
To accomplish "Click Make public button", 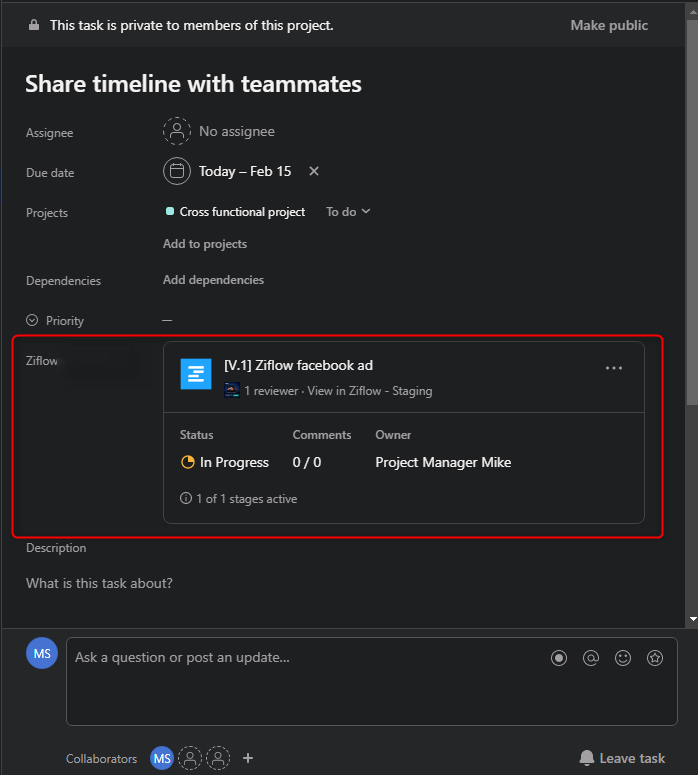I will (x=609, y=25).
